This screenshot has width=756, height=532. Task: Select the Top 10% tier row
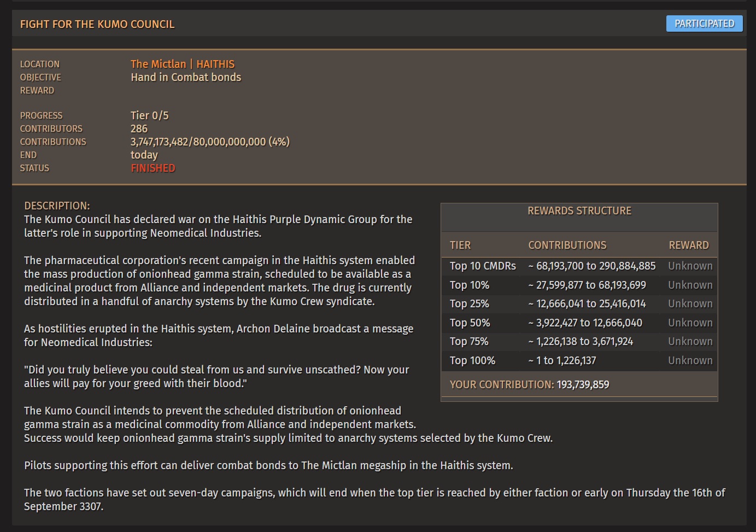[x=579, y=285]
